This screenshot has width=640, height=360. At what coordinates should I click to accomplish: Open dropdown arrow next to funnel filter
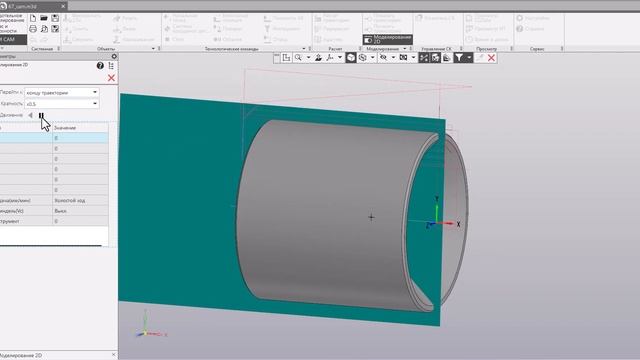469,58
